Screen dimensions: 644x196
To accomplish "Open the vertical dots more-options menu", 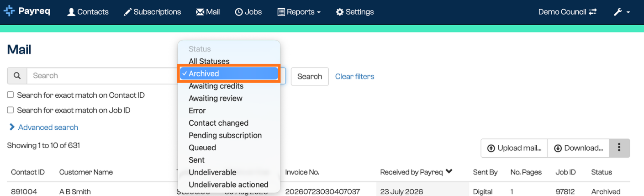I will coord(619,148).
